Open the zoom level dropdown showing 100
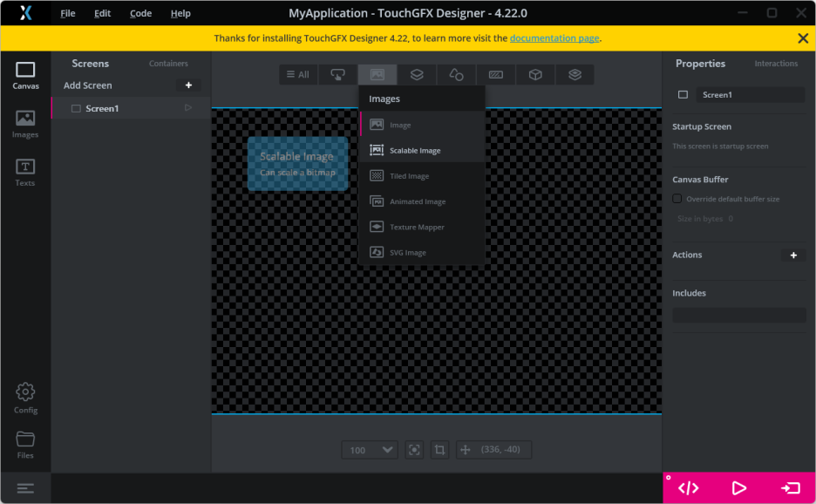The image size is (816, 504). (x=370, y=450)
